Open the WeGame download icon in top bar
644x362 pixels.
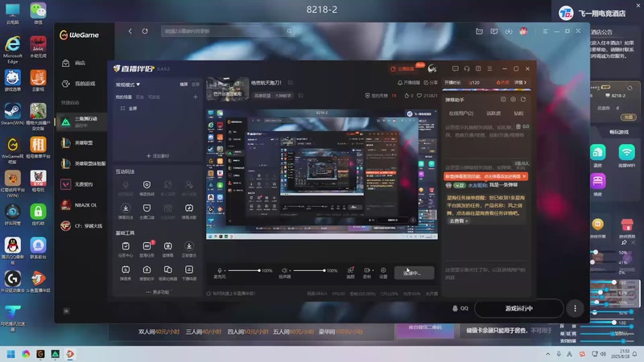pyautogui.click(x=509, y=31)
